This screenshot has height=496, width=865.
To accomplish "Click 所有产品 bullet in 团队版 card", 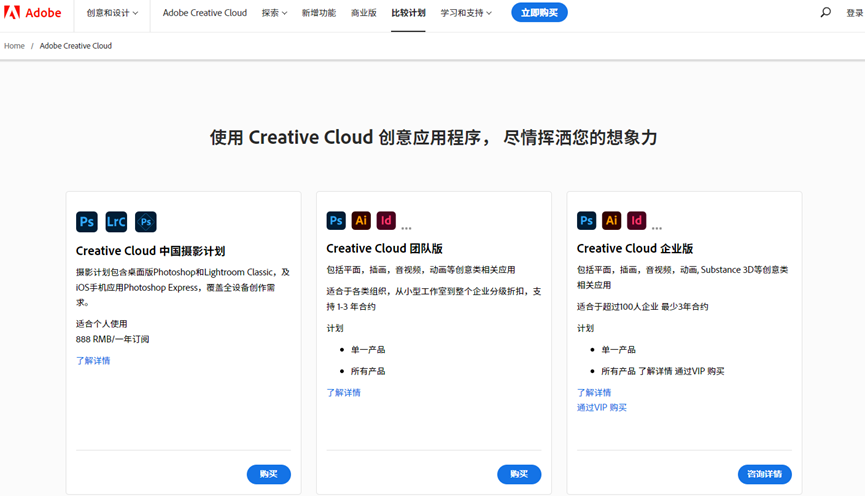I will click(368, 371).
